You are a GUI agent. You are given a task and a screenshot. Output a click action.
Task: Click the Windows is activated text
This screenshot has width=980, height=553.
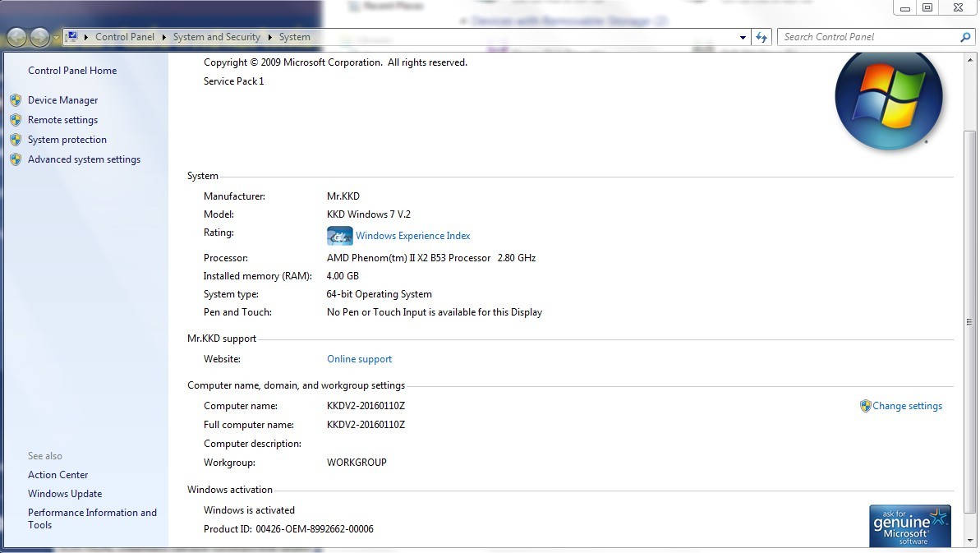(249, 510)
